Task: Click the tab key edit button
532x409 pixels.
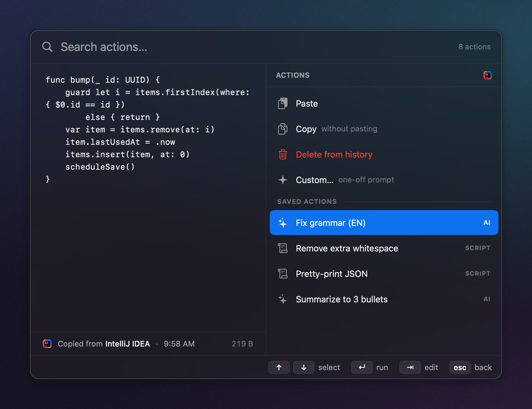Action: pos(410,367)
